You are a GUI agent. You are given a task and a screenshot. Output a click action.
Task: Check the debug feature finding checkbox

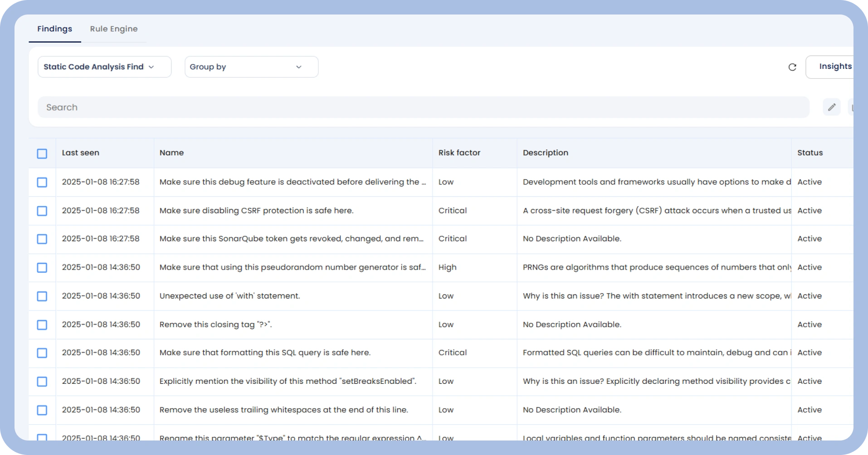[x=42, y=182]
